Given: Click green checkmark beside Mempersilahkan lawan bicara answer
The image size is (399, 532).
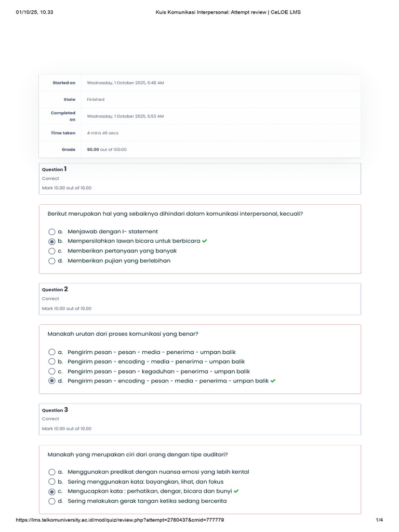Looking at the screenshot, I should [x=205, y=241].
